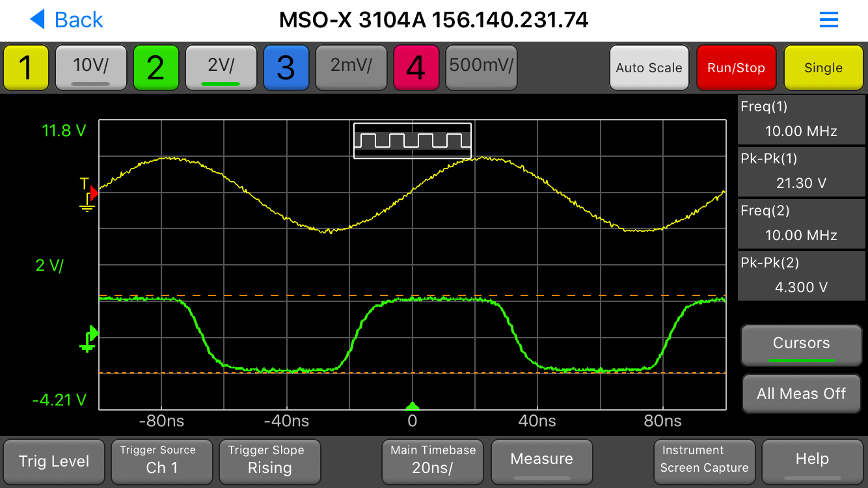Click the Trig Level button
The width and height of the screenshot is (868, 488).
(54, 461)
